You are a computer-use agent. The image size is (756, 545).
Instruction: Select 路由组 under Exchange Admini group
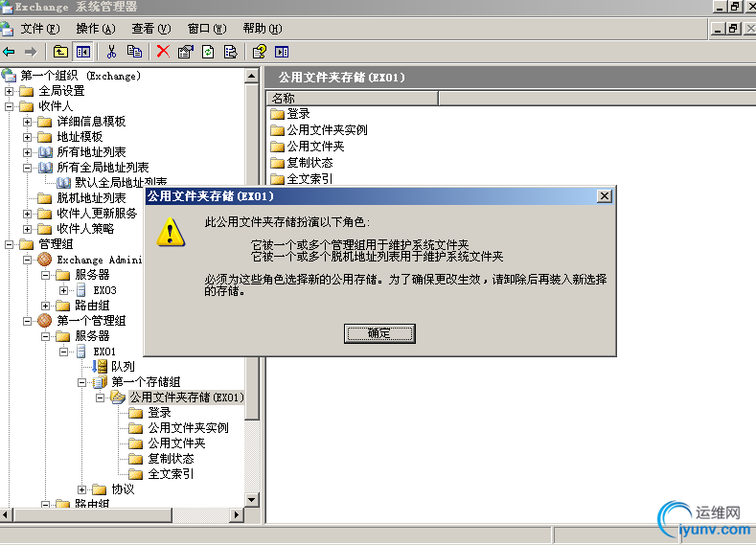(x=92, y=306)
